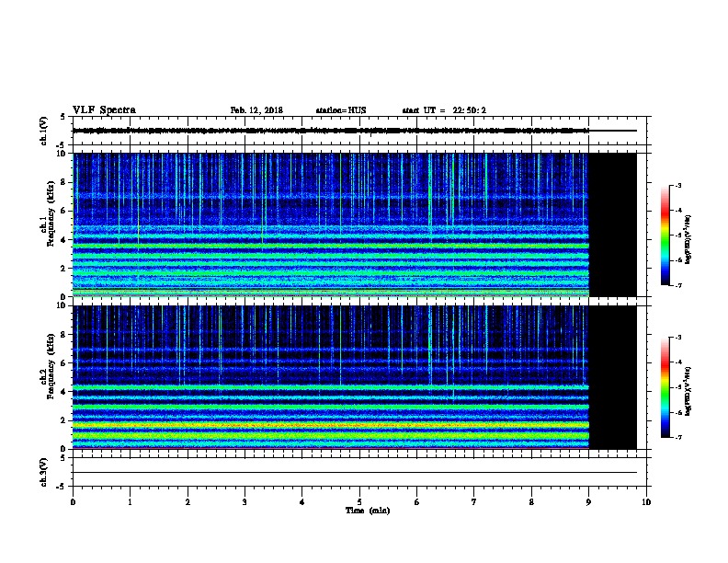The width and height of the screenshot is (728, 563).
Task: Click time axis tick label "0"
Action: pos(73,501)
